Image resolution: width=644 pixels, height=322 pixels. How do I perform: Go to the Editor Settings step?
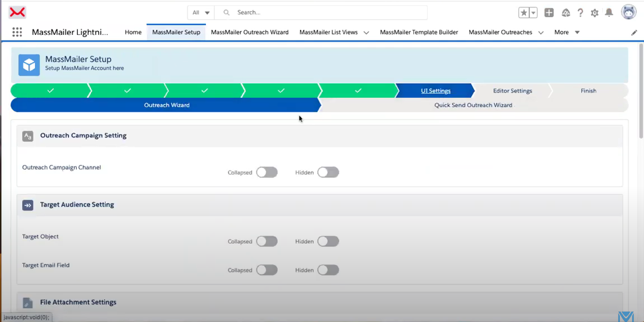tap(513, 91)
